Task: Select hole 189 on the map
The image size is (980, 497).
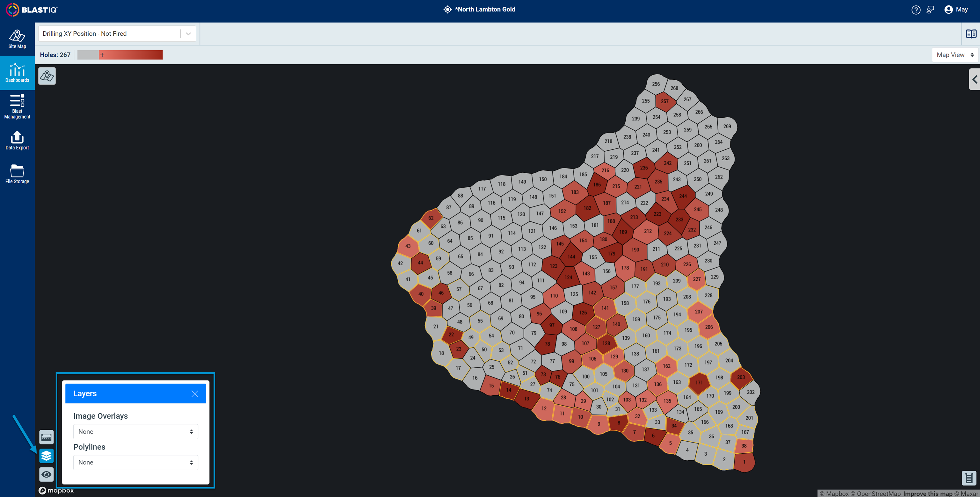Action: click(x=623, y=232)
